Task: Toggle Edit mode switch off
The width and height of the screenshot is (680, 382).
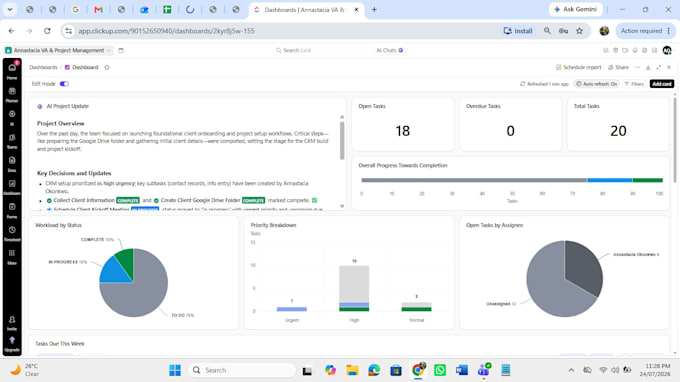Action: (64, 84)
